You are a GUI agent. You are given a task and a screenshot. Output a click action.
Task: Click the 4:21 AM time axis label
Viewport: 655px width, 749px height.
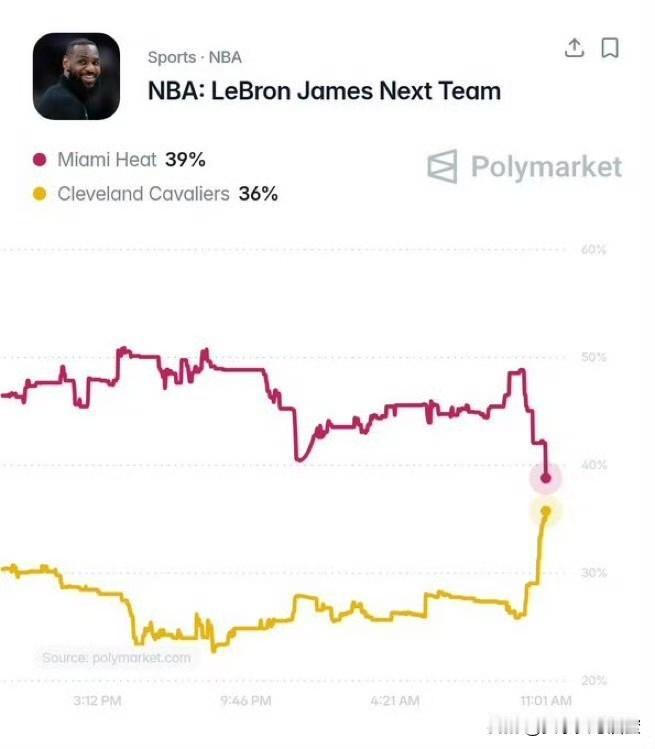[x=395, y=701]
